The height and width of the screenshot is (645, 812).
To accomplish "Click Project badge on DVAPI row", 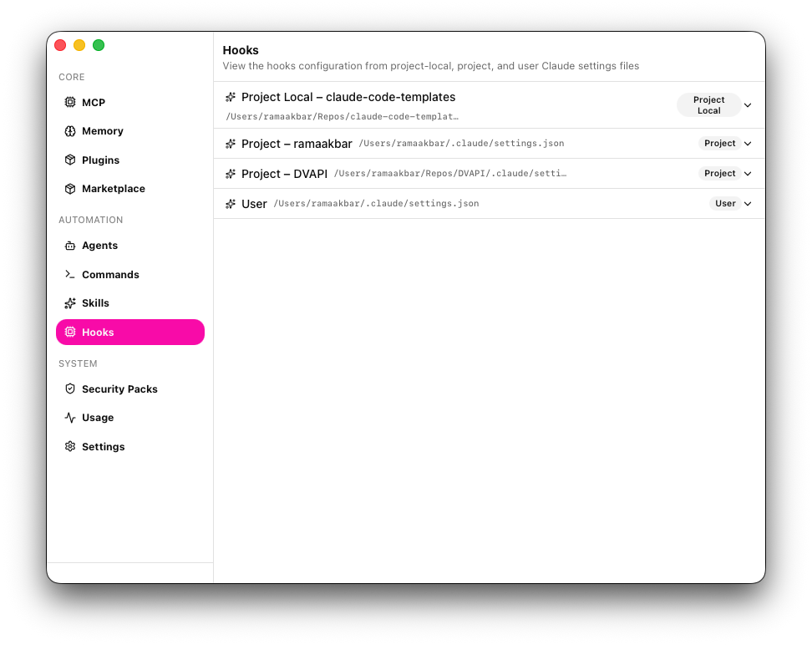I will 719,174.
